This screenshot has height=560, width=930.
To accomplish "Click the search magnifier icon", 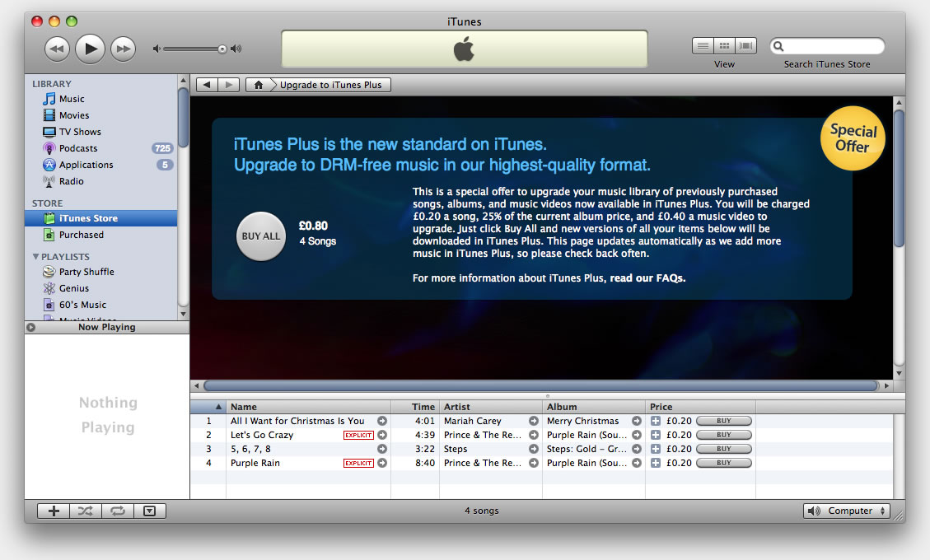I will [778, 45].
